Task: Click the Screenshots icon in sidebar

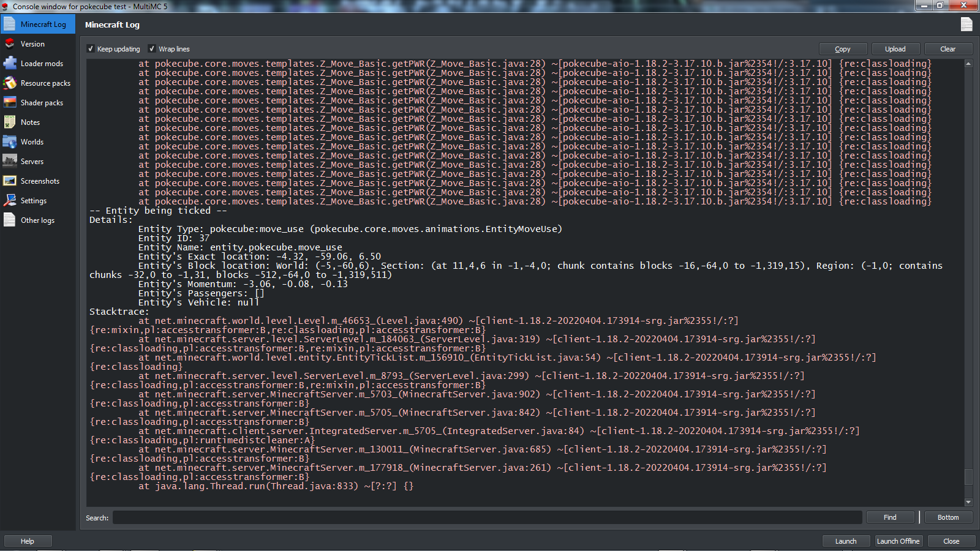Action: click(x=10, y=181)
